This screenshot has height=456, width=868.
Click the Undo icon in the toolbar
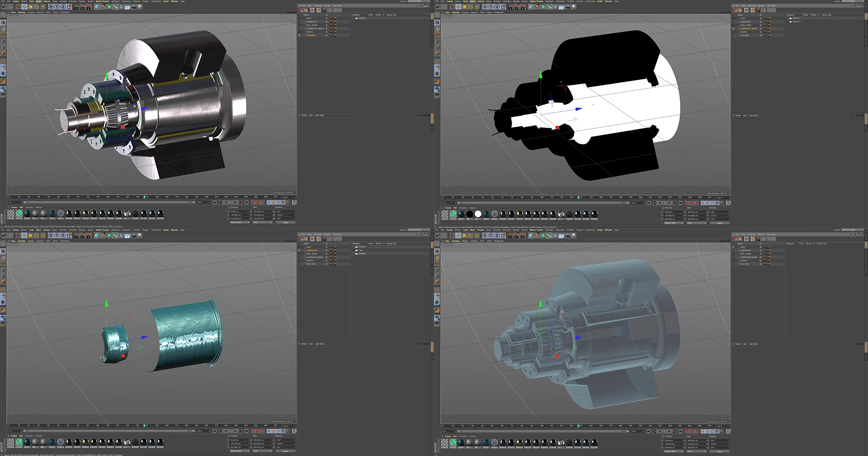[x=5, y=7]
